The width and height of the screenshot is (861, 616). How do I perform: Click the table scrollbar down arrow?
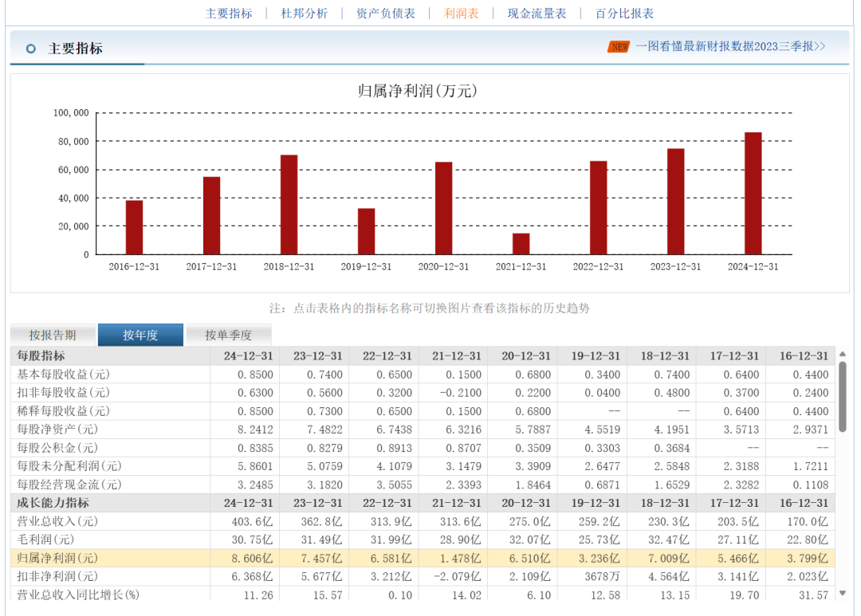click(x=843, y=593)
